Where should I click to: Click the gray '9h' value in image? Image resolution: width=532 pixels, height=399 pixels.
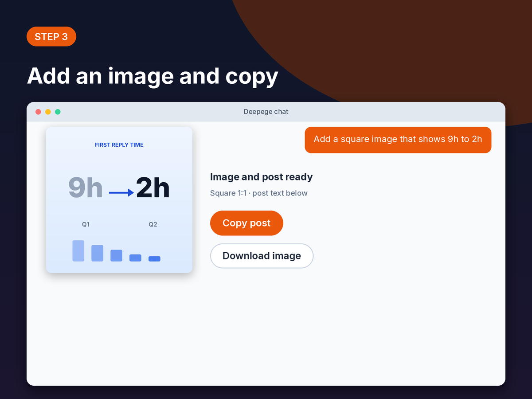click(86, 188)
